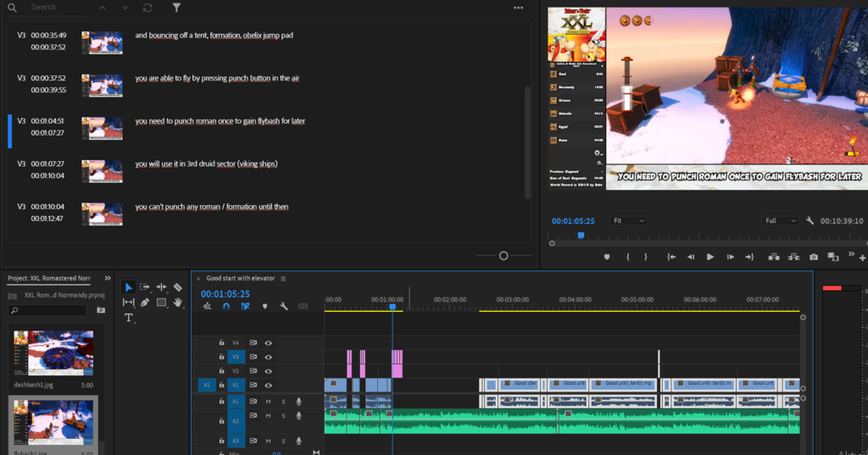The image size is (868, 455).
Task: Click the Extract button
Action: (793, 257)
